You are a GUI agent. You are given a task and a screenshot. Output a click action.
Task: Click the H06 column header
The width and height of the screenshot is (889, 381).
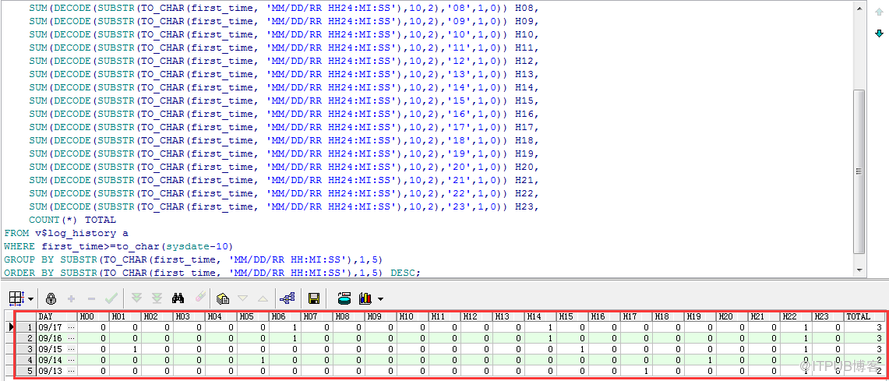[x=285, y=316]
